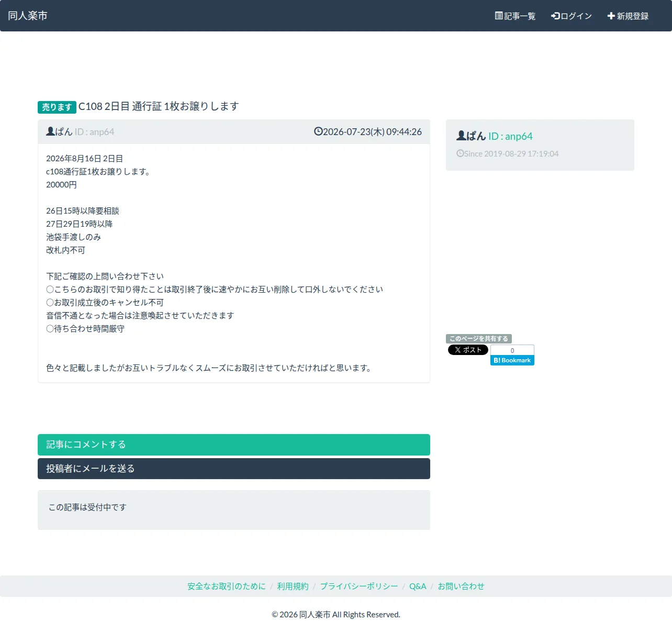
Task: Click the この記事は受付中です status text
Action: [x=87, y=507]
